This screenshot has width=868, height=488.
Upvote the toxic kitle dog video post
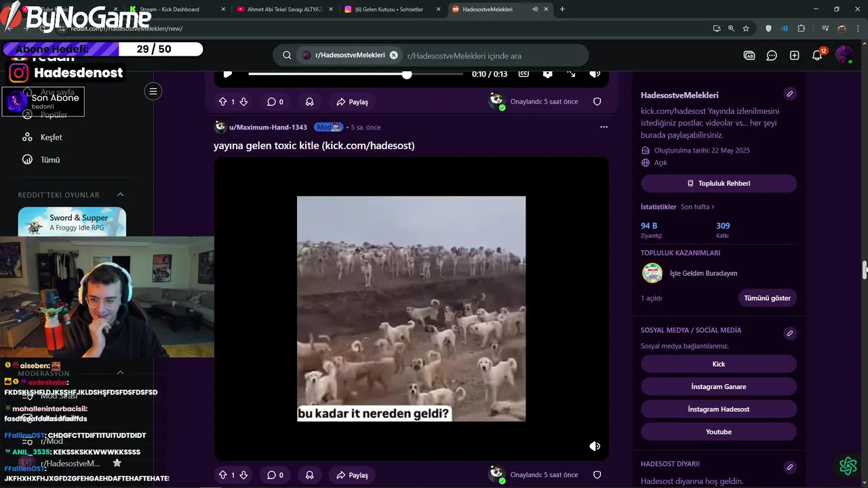[222, 475]
